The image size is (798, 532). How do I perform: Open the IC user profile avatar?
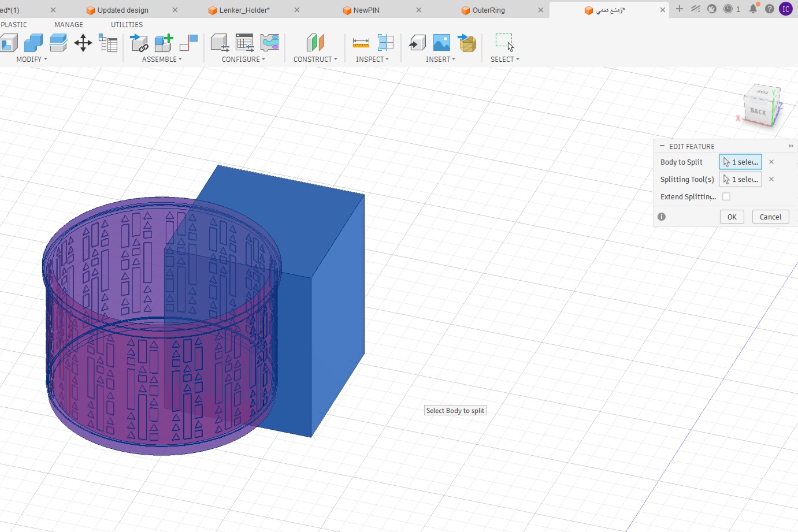(x=786, y=9)
